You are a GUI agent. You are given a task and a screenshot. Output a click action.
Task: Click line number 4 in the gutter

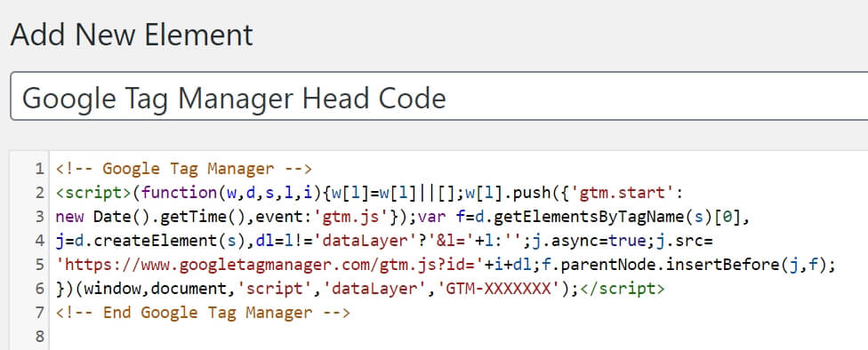[x=39, y=241]
